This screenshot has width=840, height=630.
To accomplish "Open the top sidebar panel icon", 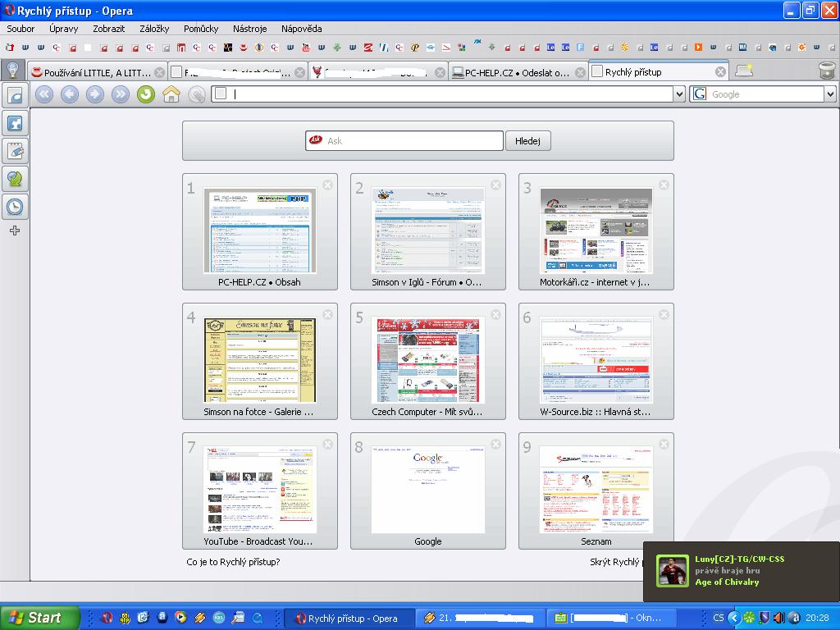I will (x=15, y=96).
